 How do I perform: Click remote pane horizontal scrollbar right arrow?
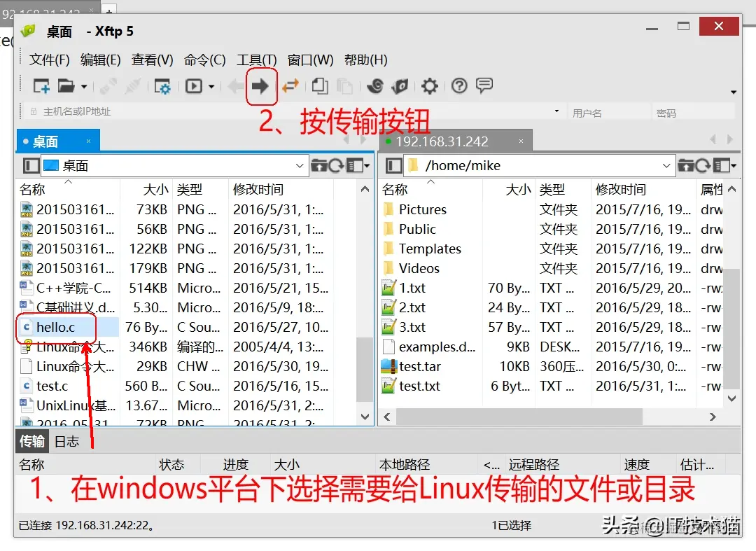pyautogui.click(x=713, y=417)
